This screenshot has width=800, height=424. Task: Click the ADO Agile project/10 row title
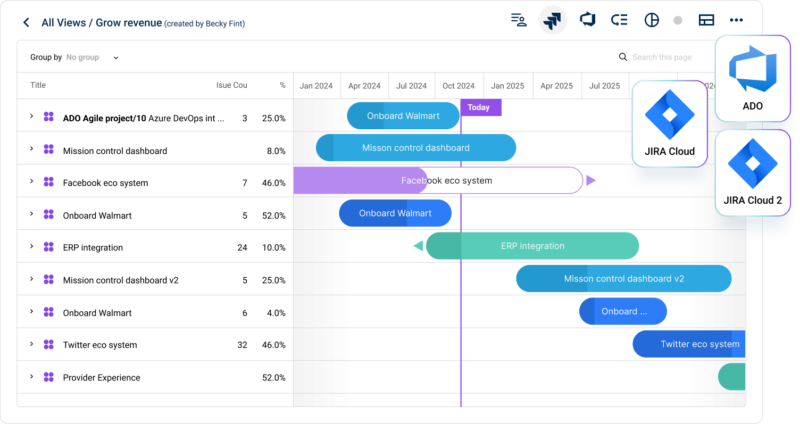tap(143, 118)
